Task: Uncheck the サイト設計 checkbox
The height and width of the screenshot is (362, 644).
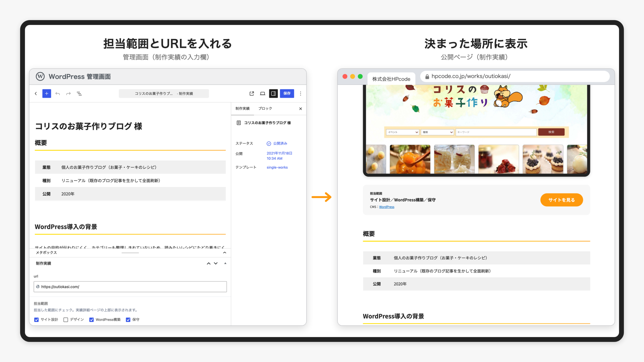Action: point(36,320)
